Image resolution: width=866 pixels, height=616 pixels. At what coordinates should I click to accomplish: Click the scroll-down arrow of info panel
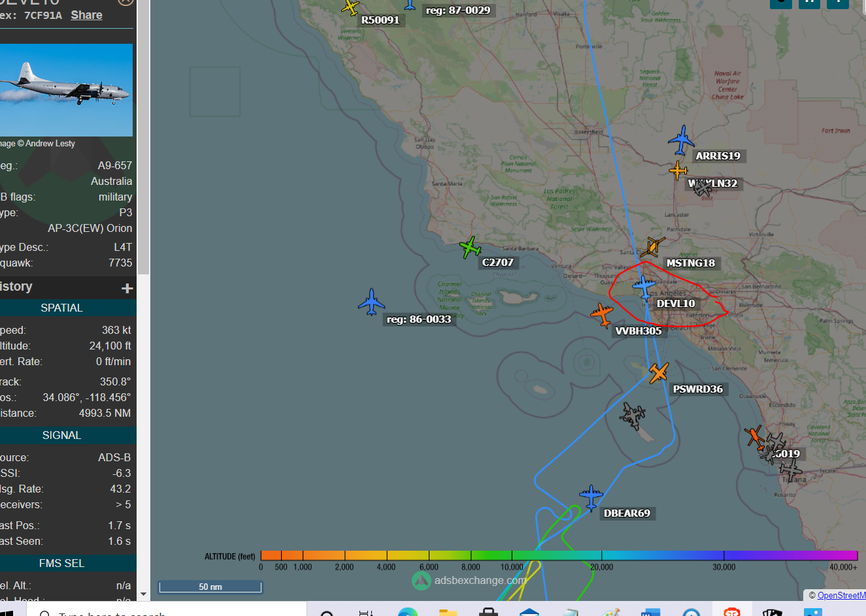143,594
